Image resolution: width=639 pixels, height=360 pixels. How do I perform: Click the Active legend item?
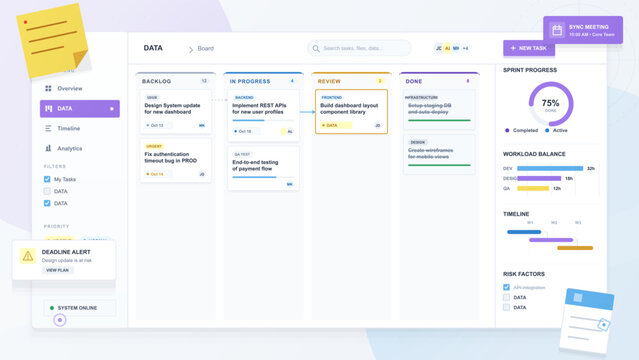556,130
